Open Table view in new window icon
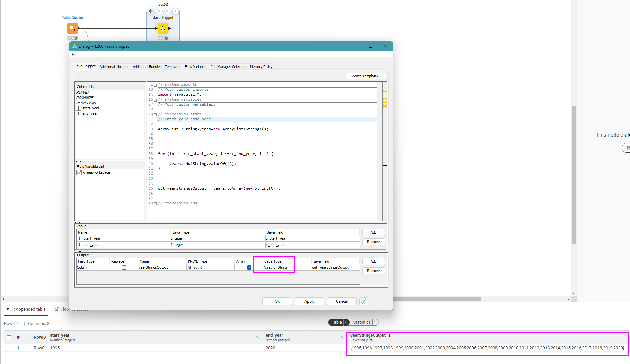This screenshot has height=364, width=630. click(x=346, y=322)
